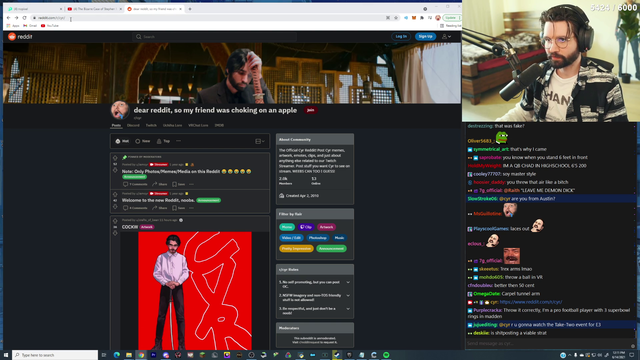Open Spotify from the Windows taskbar
Screen dimensions: 640x360
pos(386,355)
